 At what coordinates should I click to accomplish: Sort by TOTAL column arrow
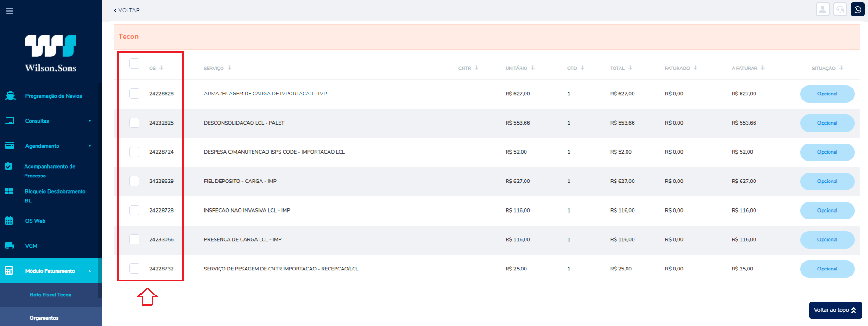tap(630, 68)
